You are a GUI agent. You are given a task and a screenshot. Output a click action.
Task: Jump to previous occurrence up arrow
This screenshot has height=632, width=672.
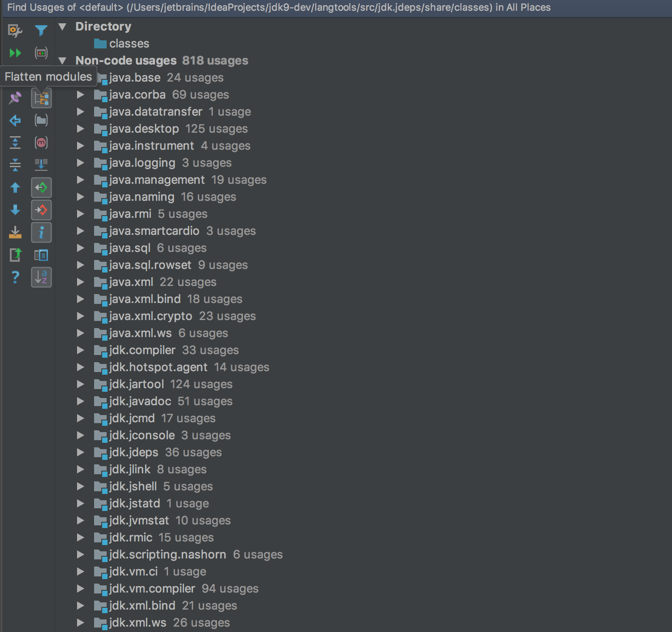pos(15,187)
